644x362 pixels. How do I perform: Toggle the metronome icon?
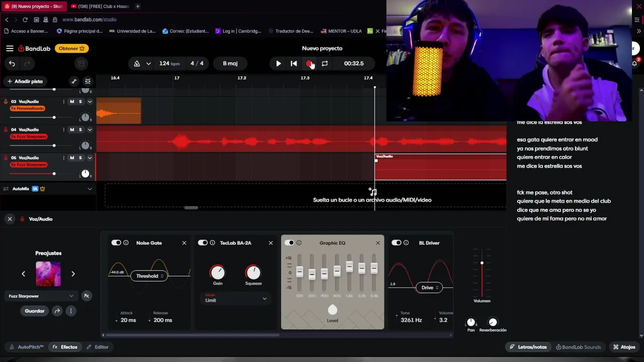point(137,63)
